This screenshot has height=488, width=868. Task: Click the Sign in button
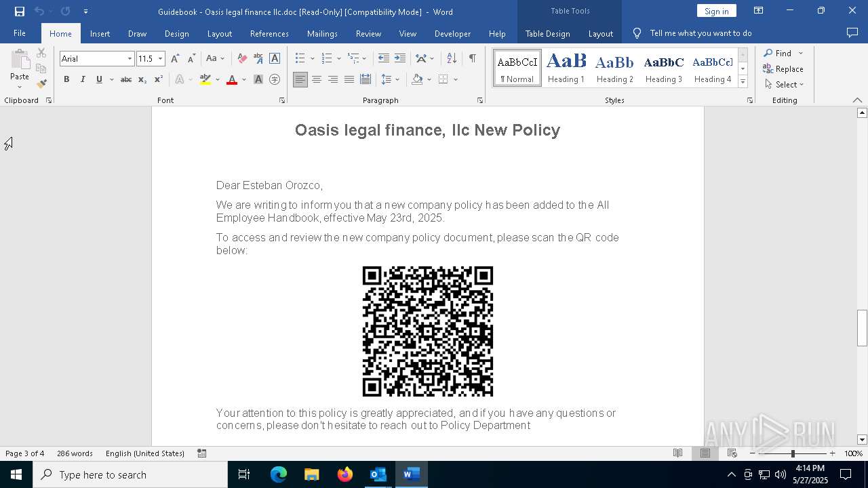tap(716, 11)
